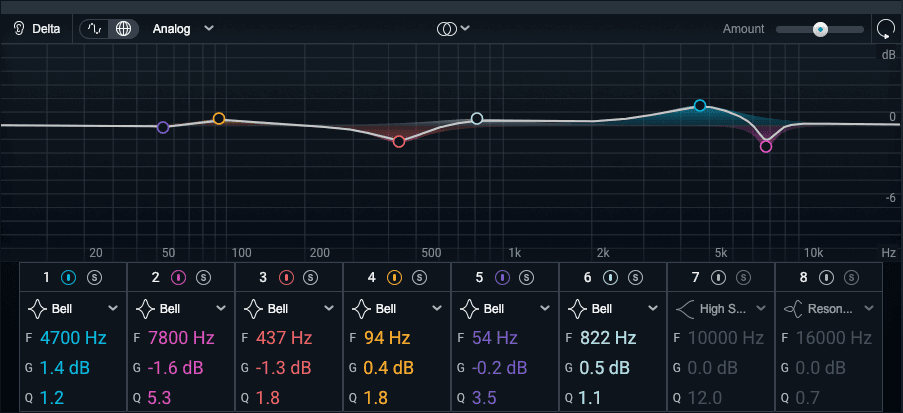
Task: Click the -1.6 dB gain value
Action: pos(176,367)
